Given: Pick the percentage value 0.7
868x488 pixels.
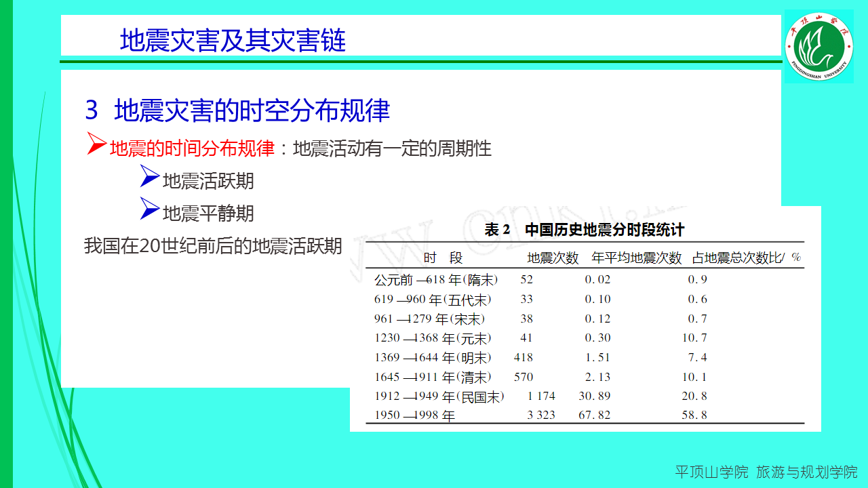Looking at the screenshot, I should point(698,319).
